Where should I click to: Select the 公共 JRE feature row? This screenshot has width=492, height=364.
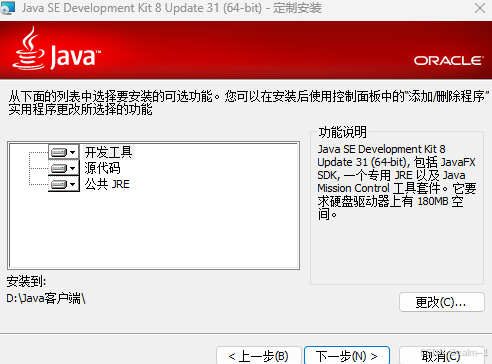(x=107, y=184)
